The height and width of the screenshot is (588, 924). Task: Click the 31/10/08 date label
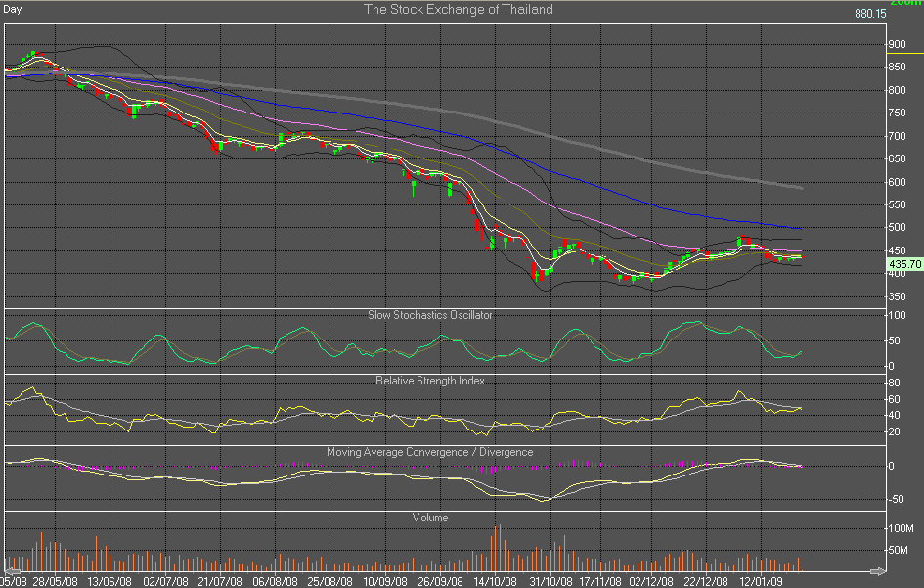tap(551, 581)
